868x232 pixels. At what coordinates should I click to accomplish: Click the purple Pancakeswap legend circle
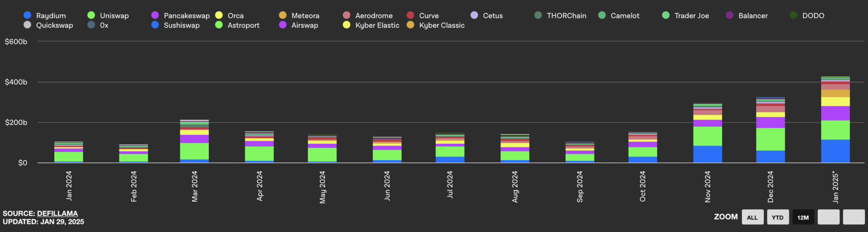(155, 15)
